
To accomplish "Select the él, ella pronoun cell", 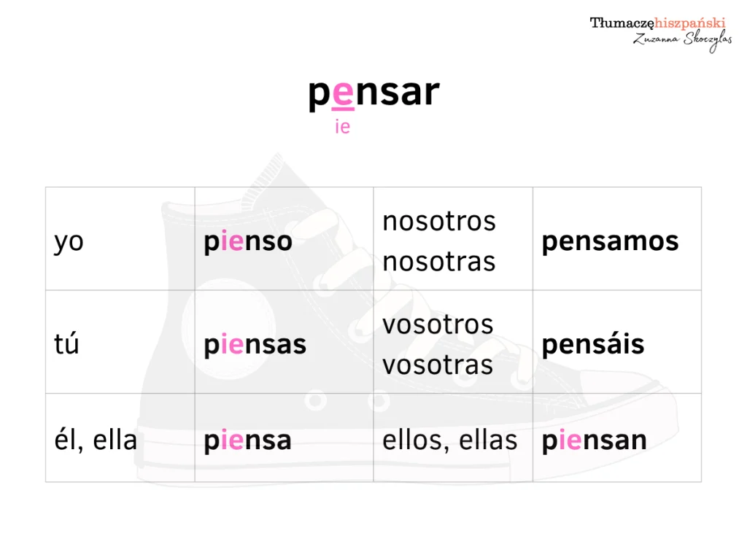I will [96, 440].
